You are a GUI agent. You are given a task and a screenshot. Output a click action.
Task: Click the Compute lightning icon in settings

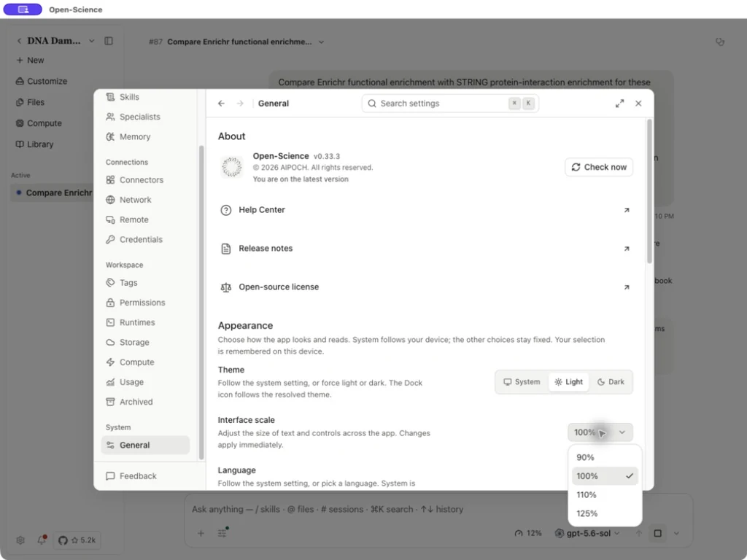pyautogui.click(x=111, y=362)
